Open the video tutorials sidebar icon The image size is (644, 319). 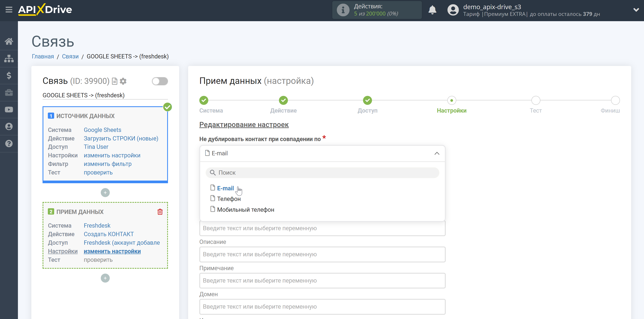(9, 110)
